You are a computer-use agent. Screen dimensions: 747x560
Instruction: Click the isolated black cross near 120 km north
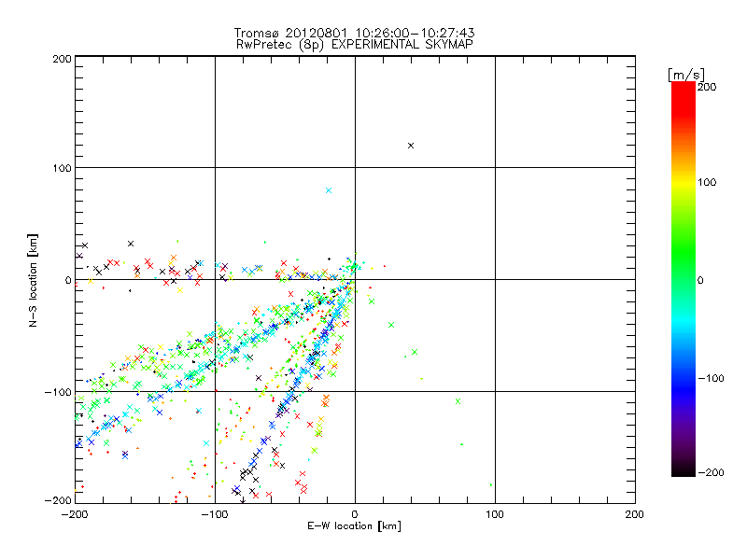tap(411, 146)
